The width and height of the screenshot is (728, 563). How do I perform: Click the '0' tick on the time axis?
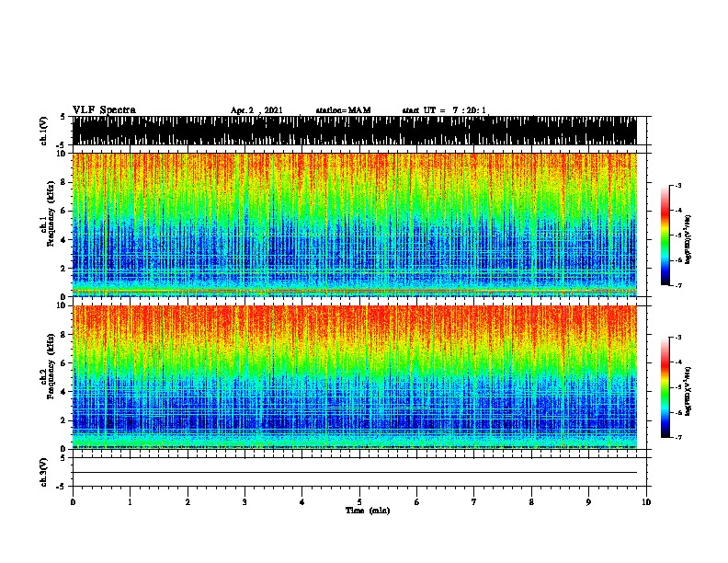click(x=73, y=502)
